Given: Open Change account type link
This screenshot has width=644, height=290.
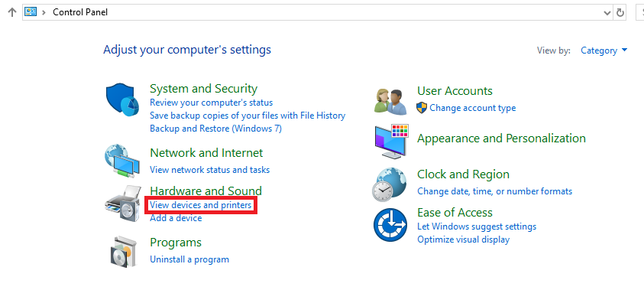Looking at the screenshot, I should (x=472, y=108).
